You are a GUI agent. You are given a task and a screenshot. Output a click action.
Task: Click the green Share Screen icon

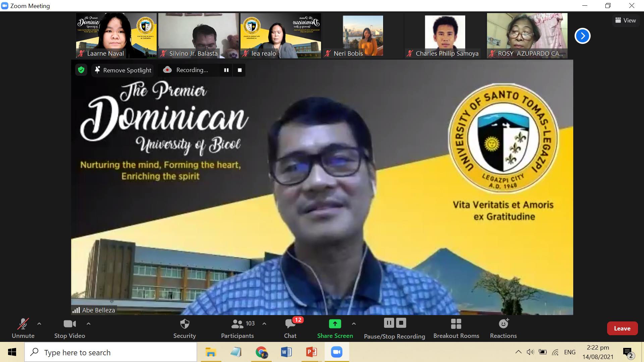[x=335, y=324]
